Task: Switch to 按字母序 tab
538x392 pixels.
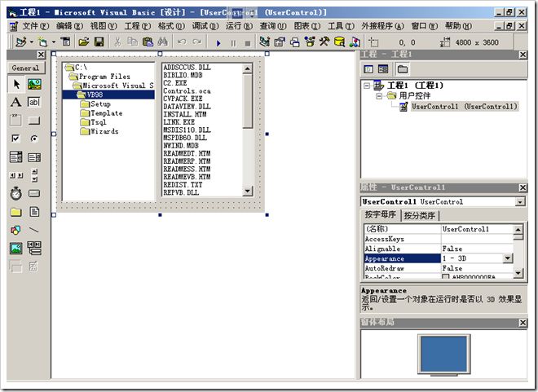Action: (x=380, y=215)
